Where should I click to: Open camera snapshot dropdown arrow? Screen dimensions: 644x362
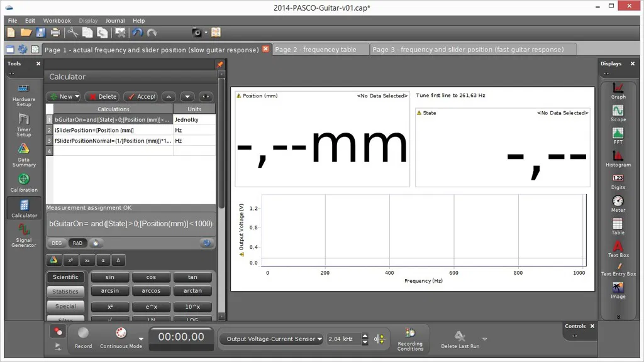click(x=206, y=33)
